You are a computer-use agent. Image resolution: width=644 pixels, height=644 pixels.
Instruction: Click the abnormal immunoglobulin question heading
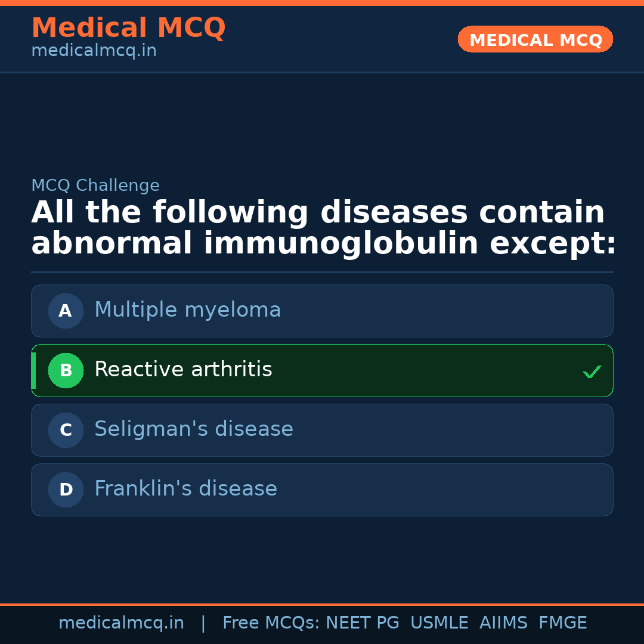click(322, 228)
